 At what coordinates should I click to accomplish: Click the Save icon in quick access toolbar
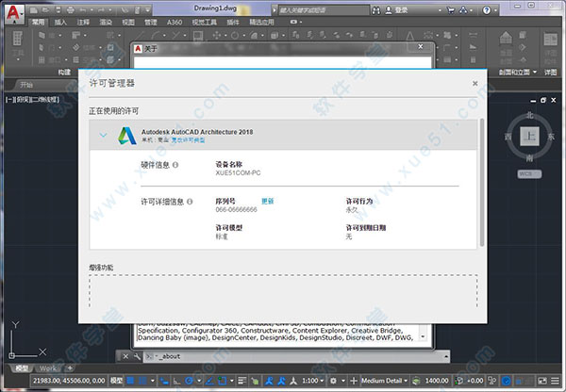(x=58, y=10)
